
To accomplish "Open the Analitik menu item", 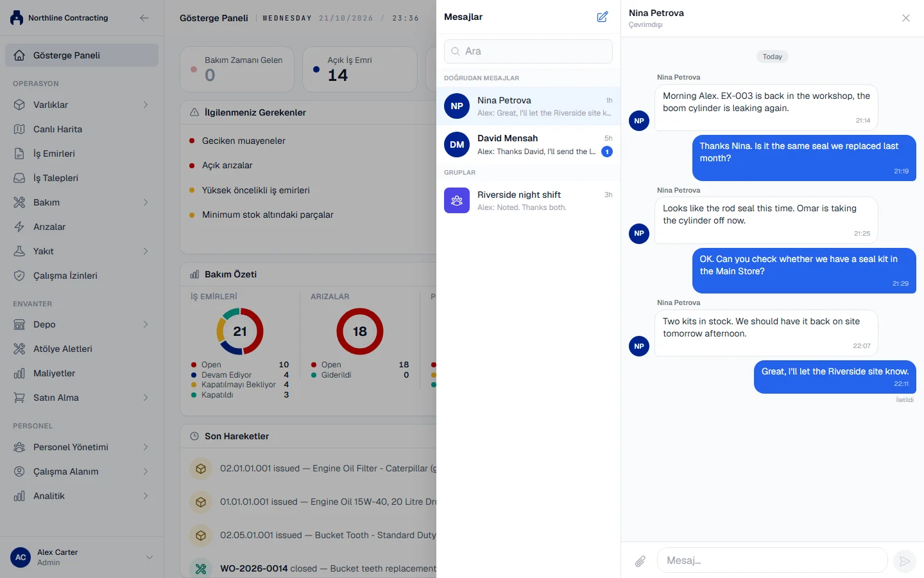I will (x=81, y=496).
